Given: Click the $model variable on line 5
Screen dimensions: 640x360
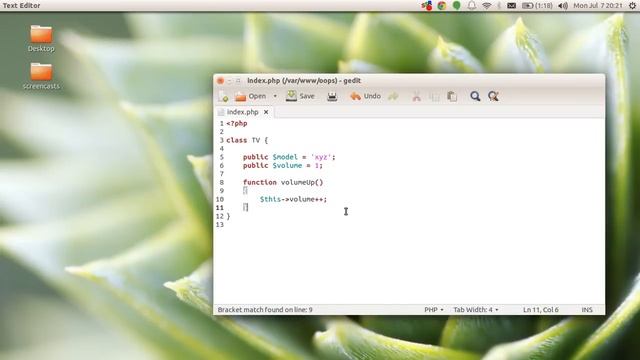Looking at the screenshot, I should [x=285, y=157].
